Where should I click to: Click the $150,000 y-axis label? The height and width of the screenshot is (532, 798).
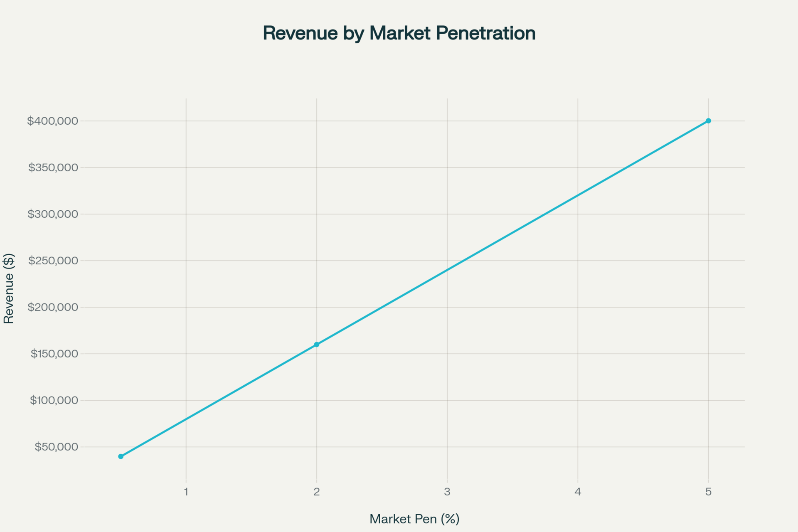pyautogui.click(x=54, y=354)
